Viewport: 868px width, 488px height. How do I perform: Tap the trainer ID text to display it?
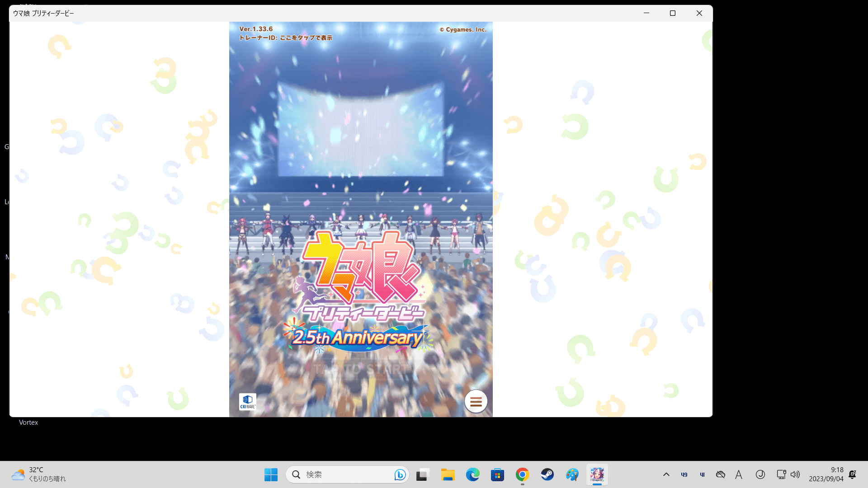(285, 38)
